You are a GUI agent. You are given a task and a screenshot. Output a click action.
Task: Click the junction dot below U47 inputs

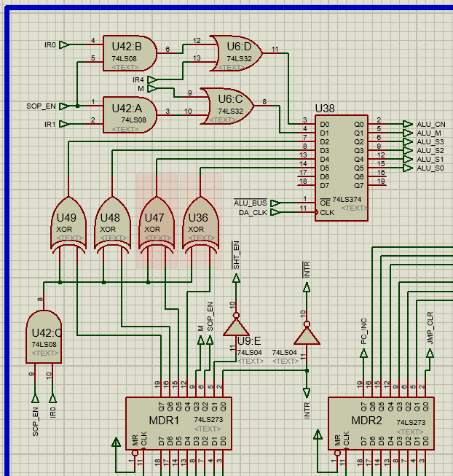(x=148, y=282)
